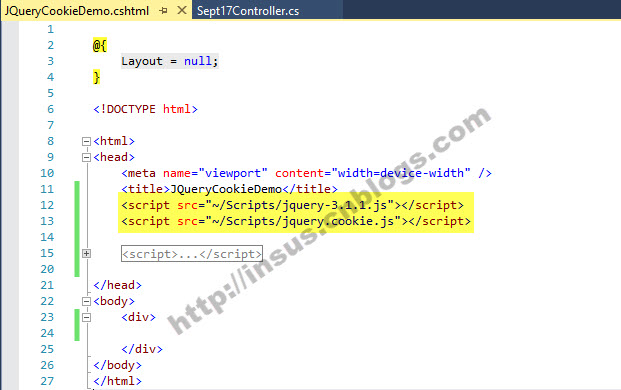Select the JQueryCookieDemo.cshtml tab
Screen dimensions: 621x390
(x=77, y=11)
